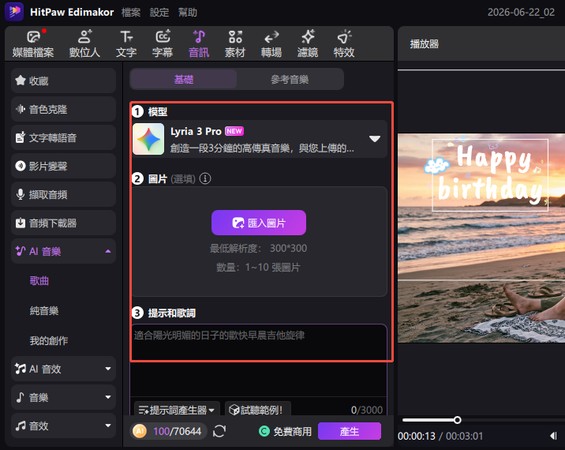Image resolution: width=565 pixels, height=450 pixels.
Task: Select the 文字 text tool
Action: pos(126,44)
